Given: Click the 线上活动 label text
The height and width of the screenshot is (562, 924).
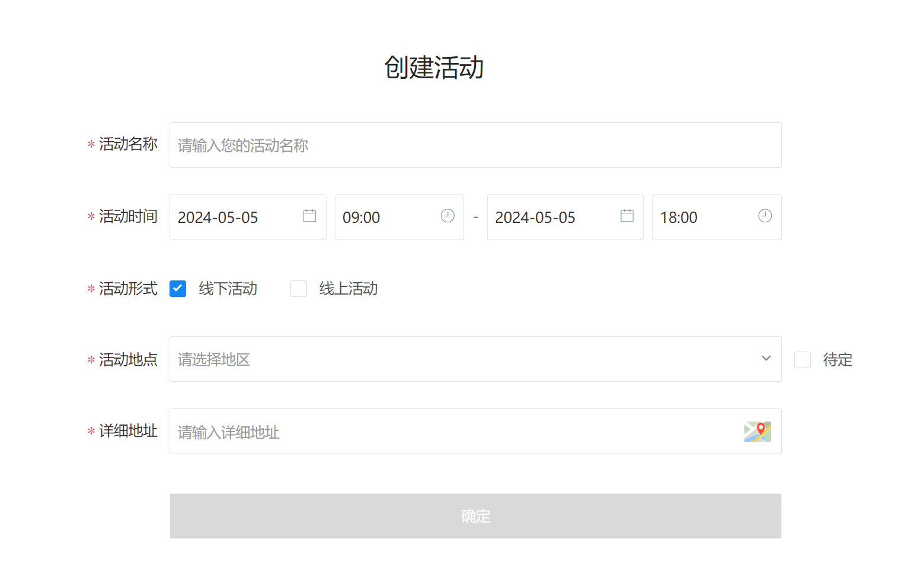Looking at the screenshot, I should tap(349, 289).
